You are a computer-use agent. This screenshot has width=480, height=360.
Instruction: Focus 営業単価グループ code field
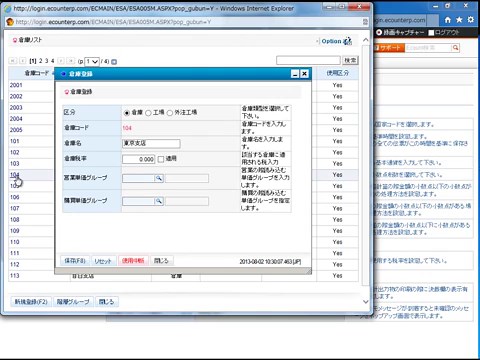pyautogui.click(x=138, y=178)
